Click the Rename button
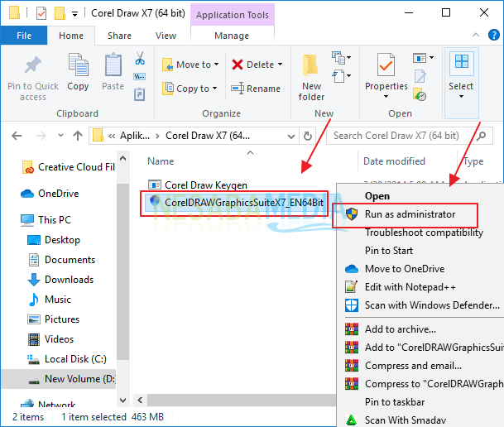Screen dimensions: 504x427 [x=256, y=89]
